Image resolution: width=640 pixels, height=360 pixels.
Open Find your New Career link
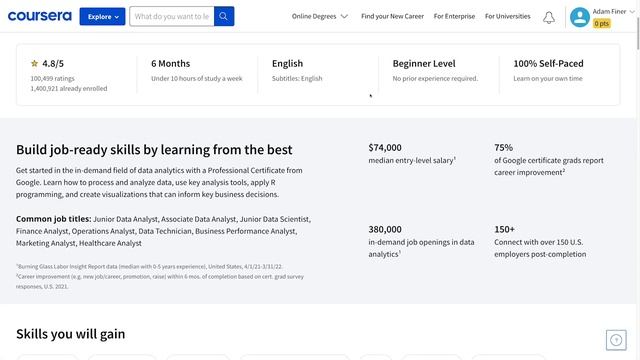(x=392, y=16)
